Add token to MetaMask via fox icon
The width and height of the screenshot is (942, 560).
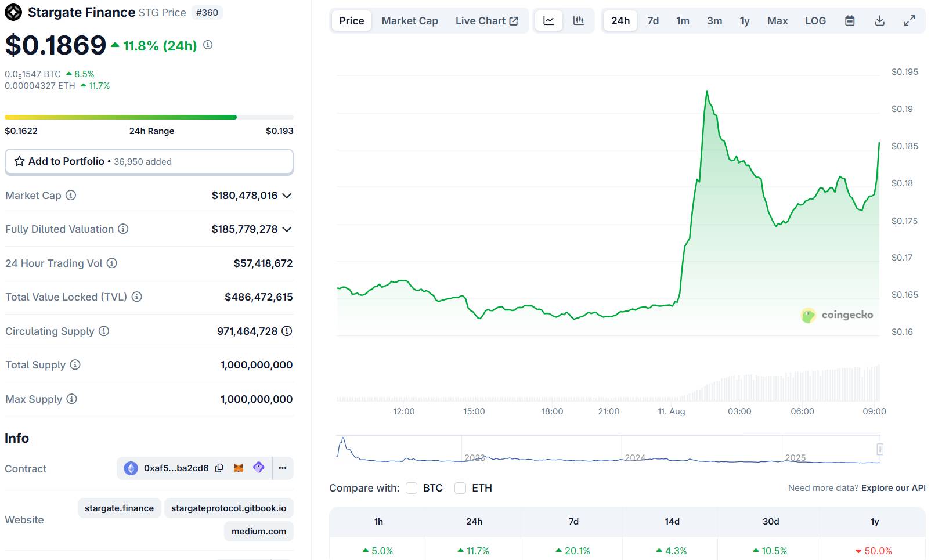(239, 468)
